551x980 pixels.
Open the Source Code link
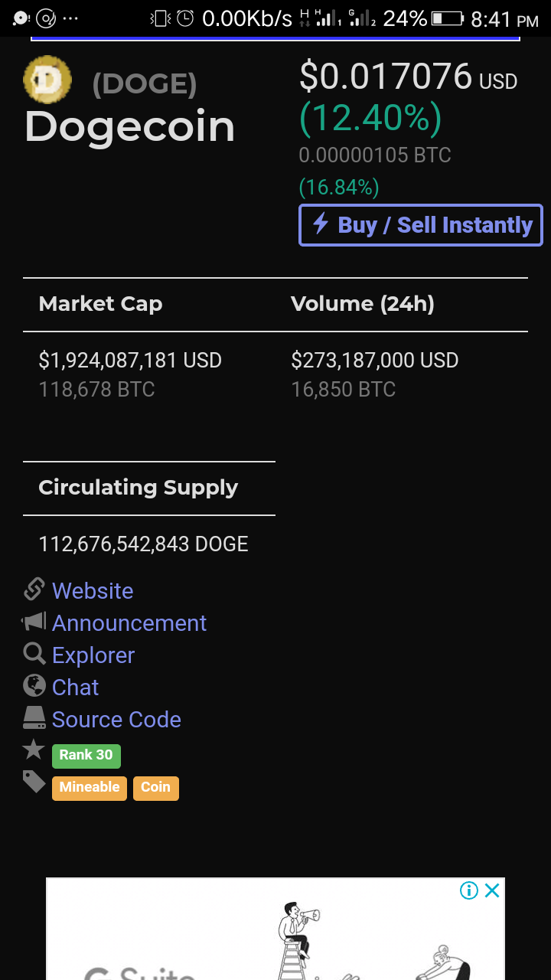point(116,720)
